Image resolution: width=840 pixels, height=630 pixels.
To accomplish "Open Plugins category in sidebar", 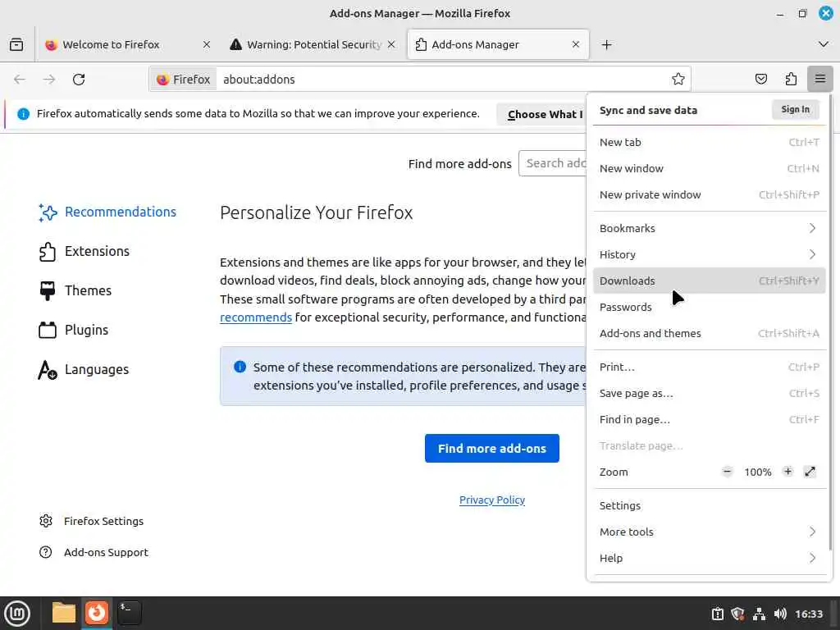I will pos(73,330).
